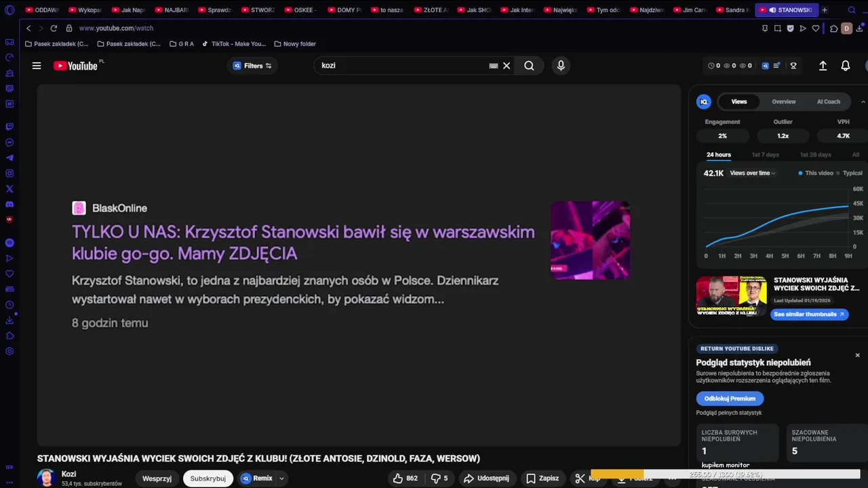The height and width of the screenshot is (488, 868).
Task: Open GX Corner controller icon in sidebar
Action: click(x=9, y=42)
